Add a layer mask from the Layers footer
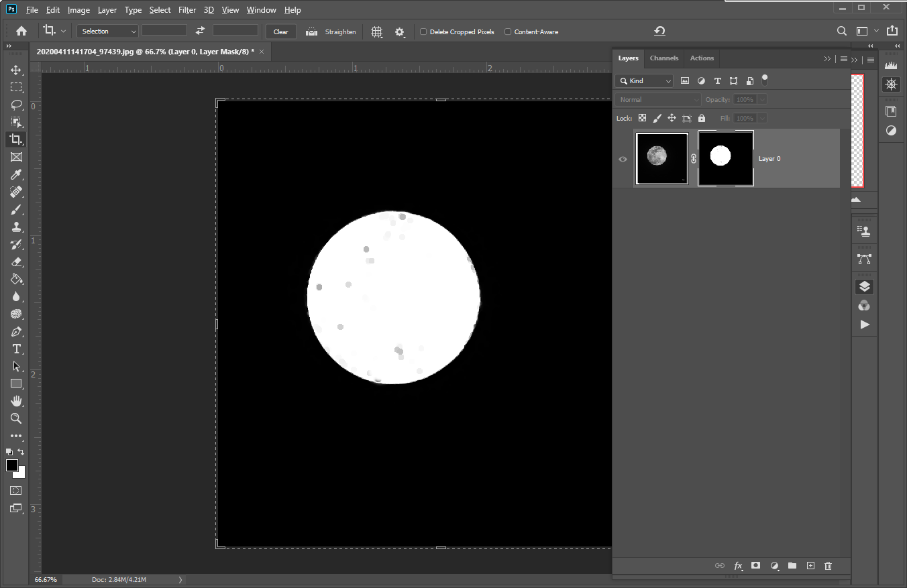The width and height of the screenshot is (907, 588). (x=755, y=566)
